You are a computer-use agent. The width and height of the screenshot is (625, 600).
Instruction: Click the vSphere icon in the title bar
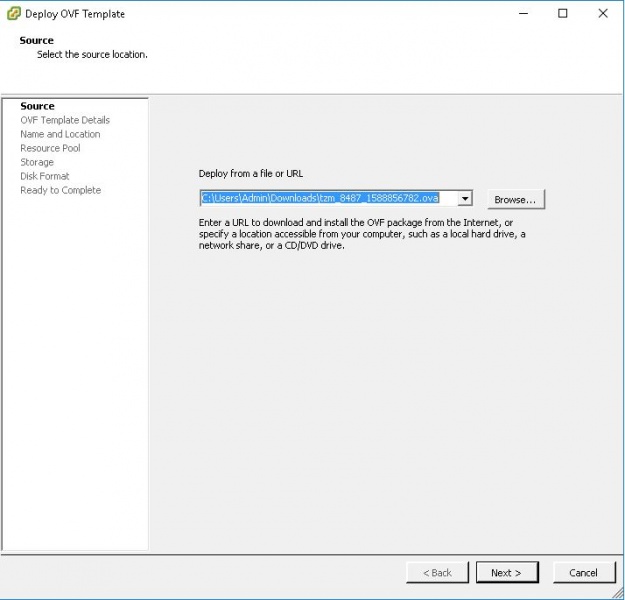[x=13, y=14]
